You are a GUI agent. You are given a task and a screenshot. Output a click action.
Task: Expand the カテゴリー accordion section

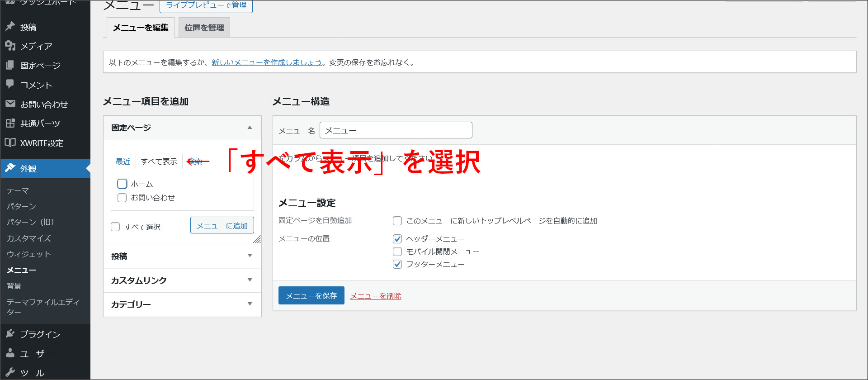182,304
